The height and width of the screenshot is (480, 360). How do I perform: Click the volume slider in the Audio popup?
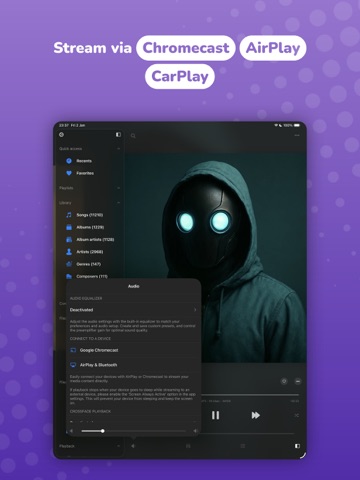(133, 431)
